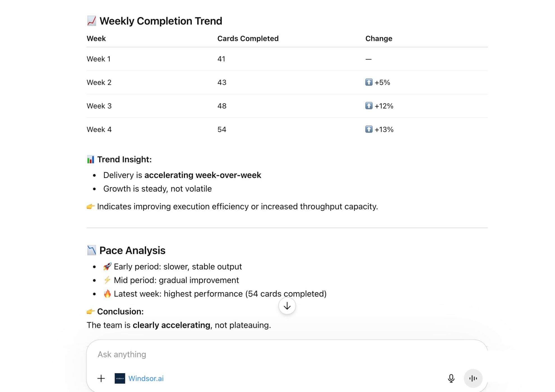Select the Week 1 row label
Screen dimensions: 555x392
(98, 59)
